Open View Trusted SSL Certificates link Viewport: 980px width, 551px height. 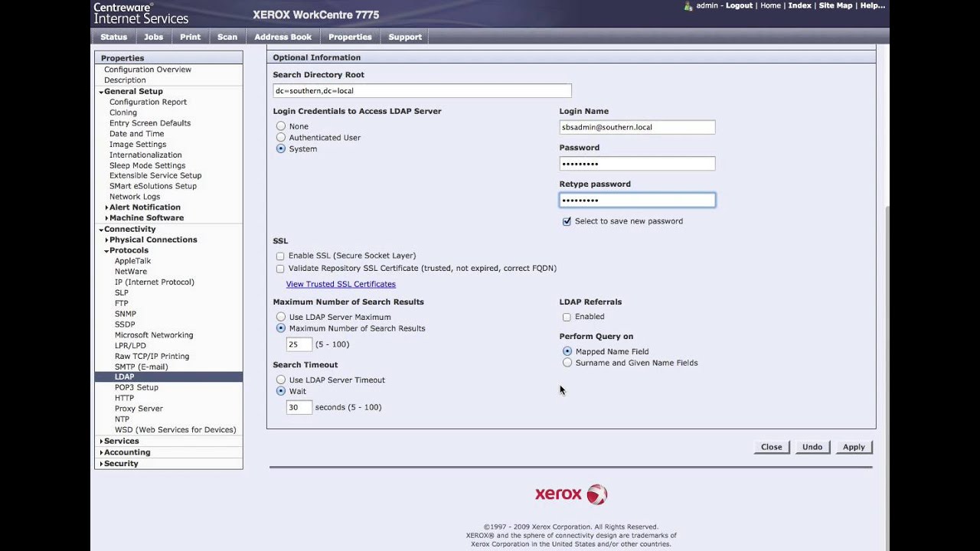click(x=341, y=284)
